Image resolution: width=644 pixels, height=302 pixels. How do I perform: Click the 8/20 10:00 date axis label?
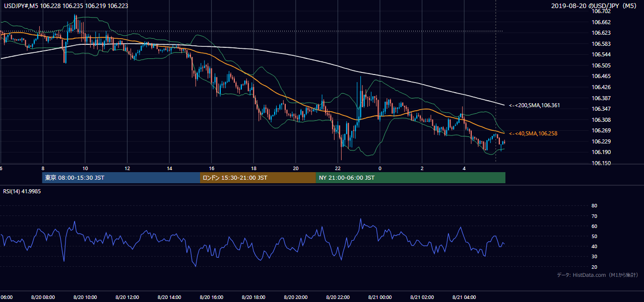pyautogui.click(x=85, y=297)
